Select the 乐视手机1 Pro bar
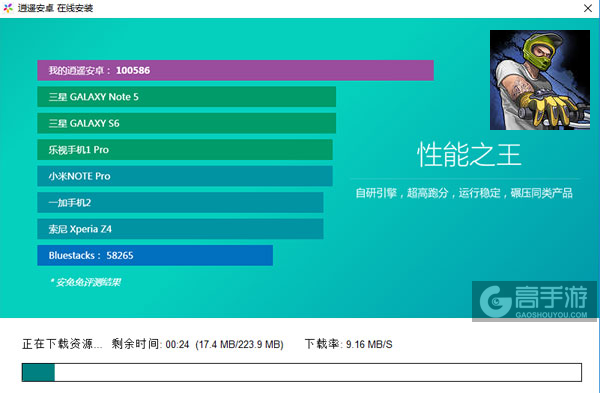 pos(185,150)
